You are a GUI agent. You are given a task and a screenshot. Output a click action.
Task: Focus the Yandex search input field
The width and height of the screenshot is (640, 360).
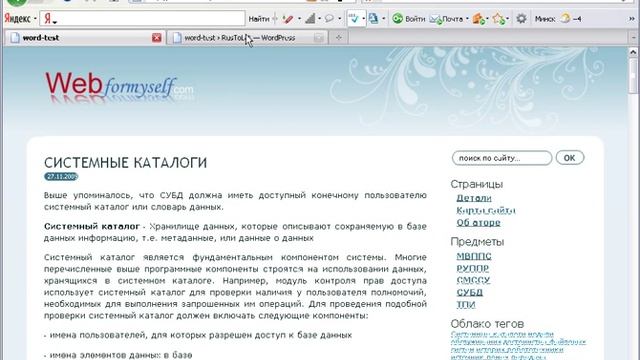142,18
